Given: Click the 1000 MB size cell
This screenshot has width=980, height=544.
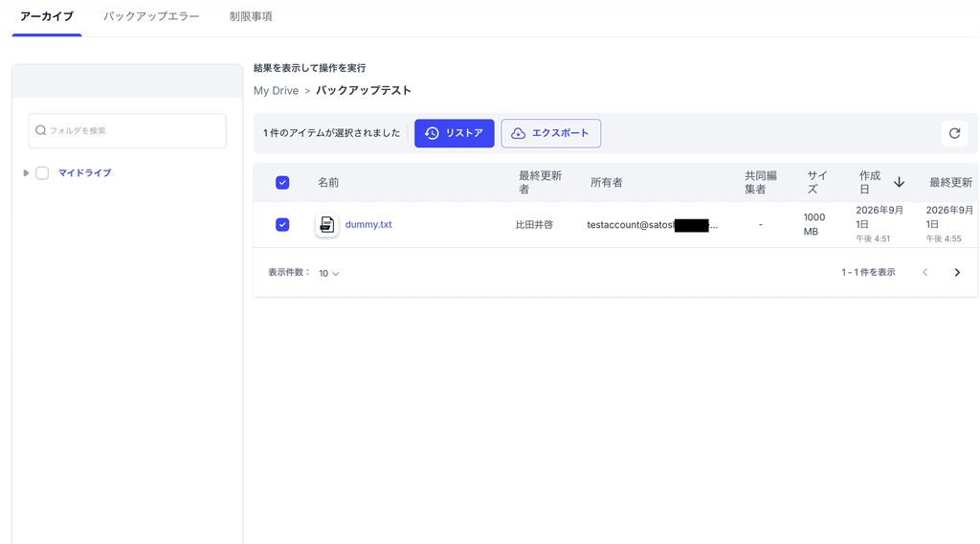Looking at the screenshot, I should click(814, 224).
